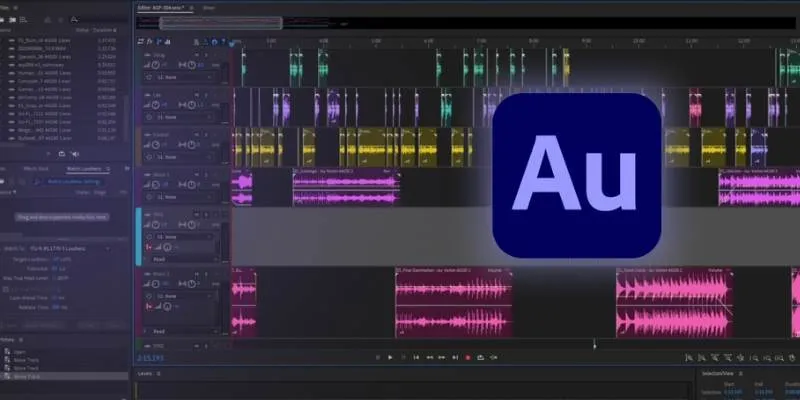Click the highlighted last entry in History panel
The width and height of the screenshot is (800, 400).
pos(64,377)
